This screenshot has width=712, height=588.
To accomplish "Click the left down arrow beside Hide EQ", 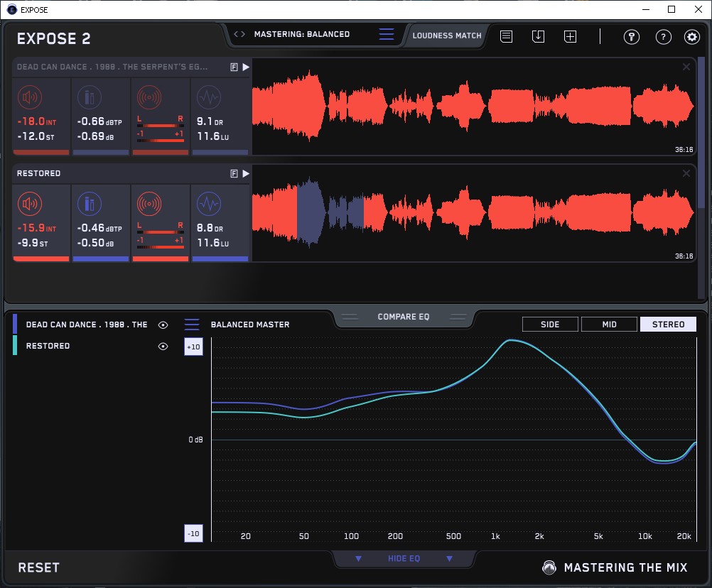I will [x=358, y=558].
